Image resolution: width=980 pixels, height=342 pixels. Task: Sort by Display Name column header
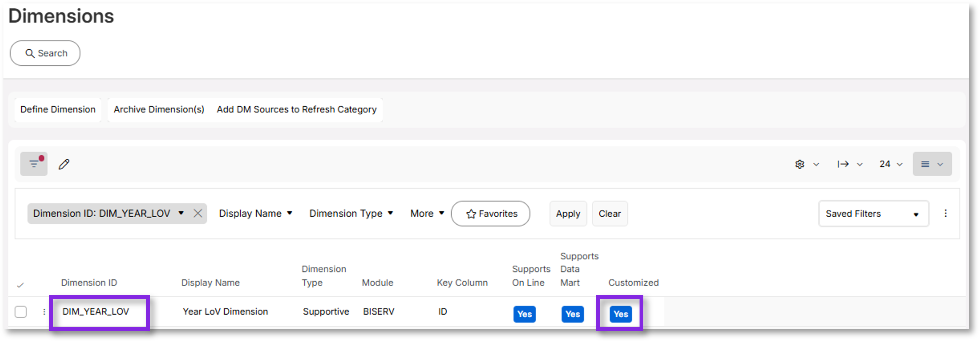[210, 283]
